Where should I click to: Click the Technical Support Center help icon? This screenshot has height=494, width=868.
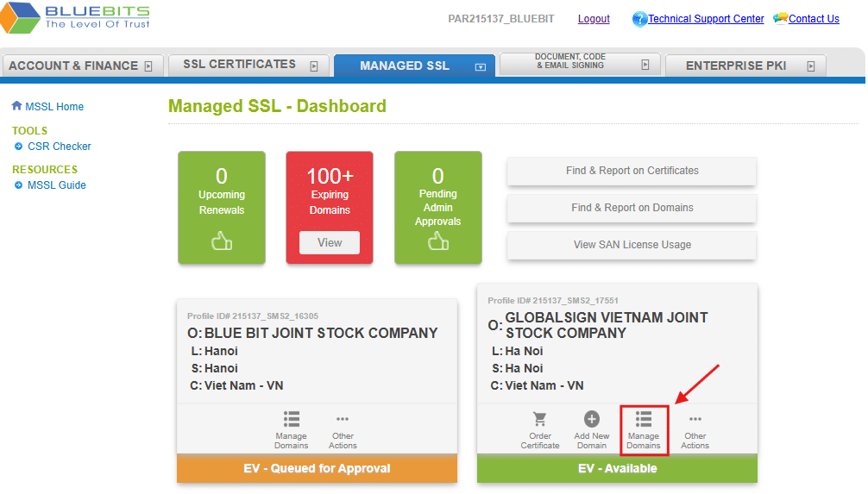639,19
